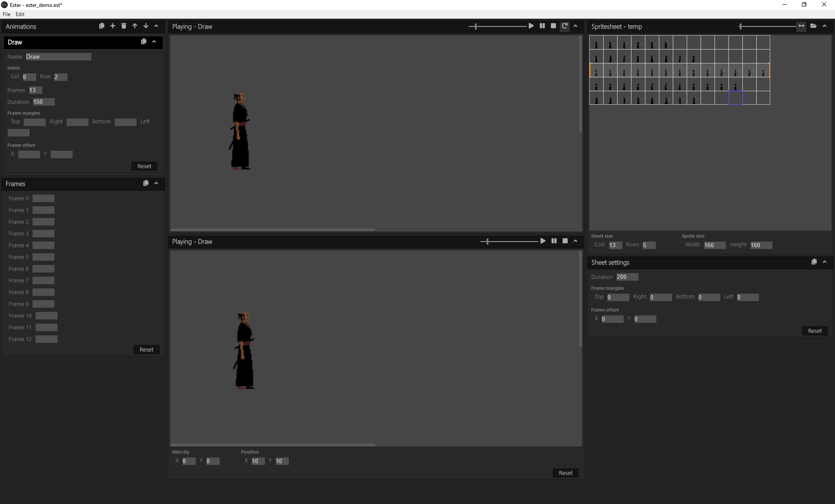Edit the sprite Width field
This screenshot has height=504, width=835.
tap(715, 245)
